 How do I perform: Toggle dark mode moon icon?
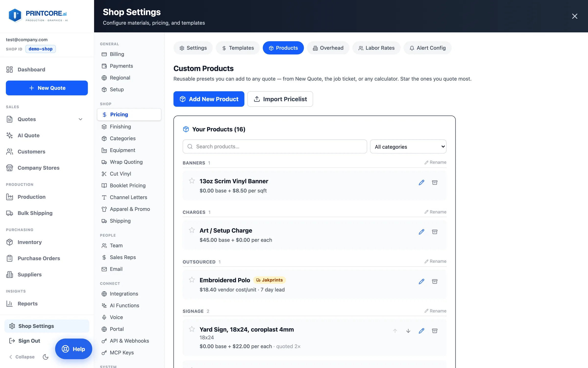click(46, 357)
